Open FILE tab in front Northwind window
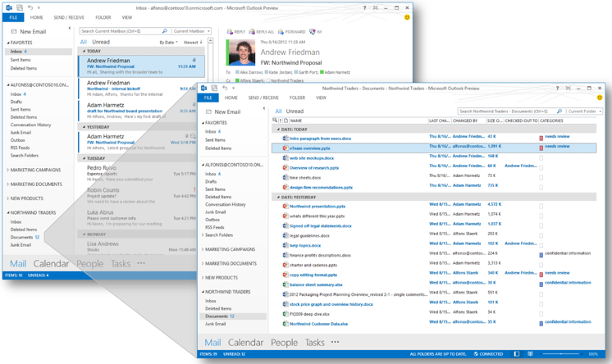Image resolution: width=612 pixels, height=364 pixels. [208, 98]
